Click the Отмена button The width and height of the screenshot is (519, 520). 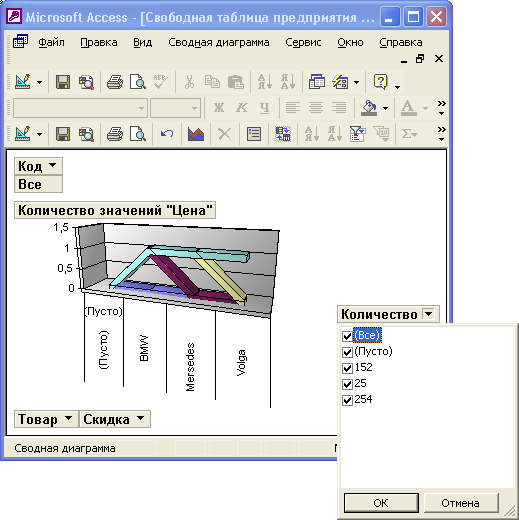coord(461,503)
